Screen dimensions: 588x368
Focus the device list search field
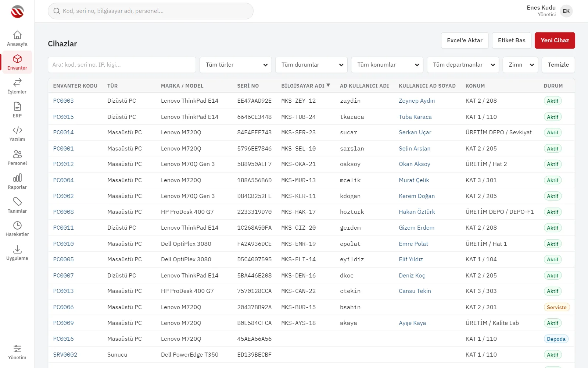pos(122,65)
